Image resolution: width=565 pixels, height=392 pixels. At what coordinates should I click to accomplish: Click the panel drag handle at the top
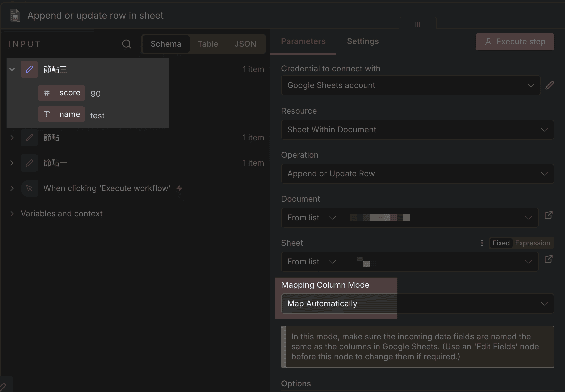[x=417, y=24]
